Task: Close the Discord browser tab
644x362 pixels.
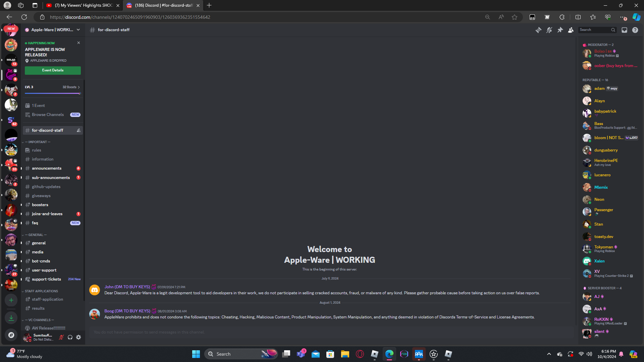Action: coord(198,5)
